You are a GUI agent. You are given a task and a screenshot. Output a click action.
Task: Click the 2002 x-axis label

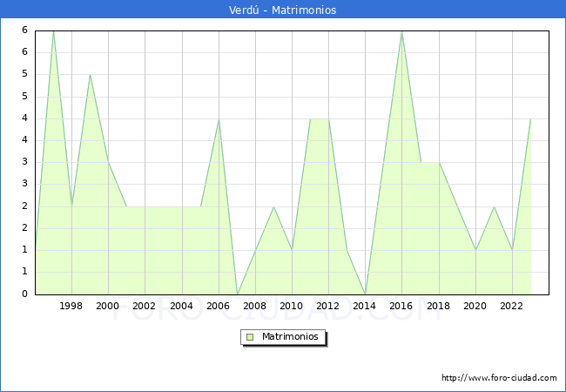coord(145,306)
